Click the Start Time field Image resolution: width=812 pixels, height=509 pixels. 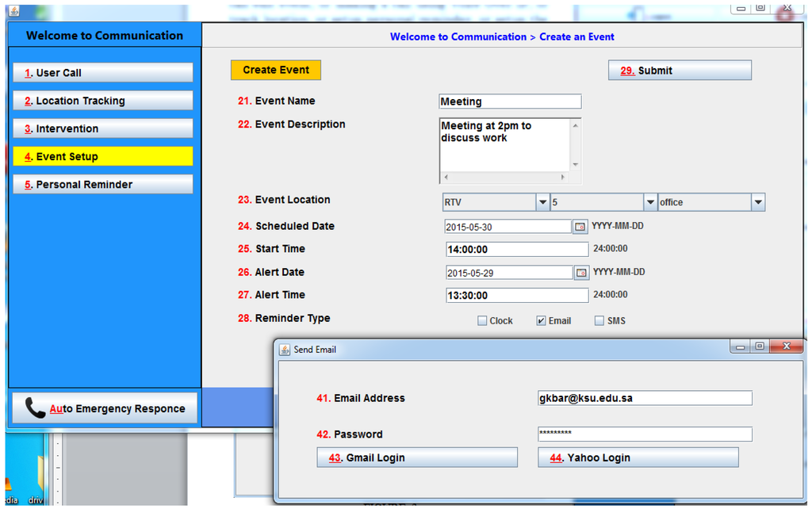(517, 250)
